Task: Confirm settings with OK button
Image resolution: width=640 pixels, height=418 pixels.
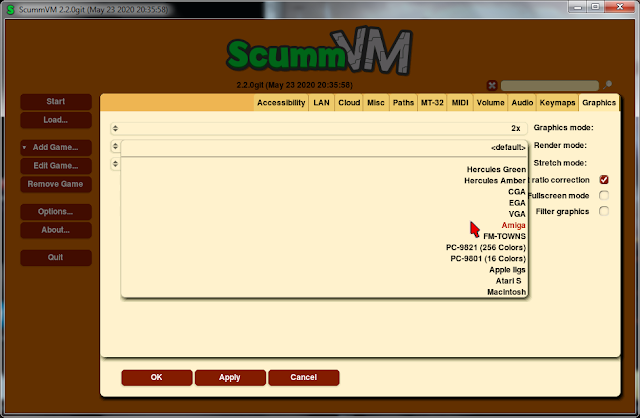Action: point(157,378)
